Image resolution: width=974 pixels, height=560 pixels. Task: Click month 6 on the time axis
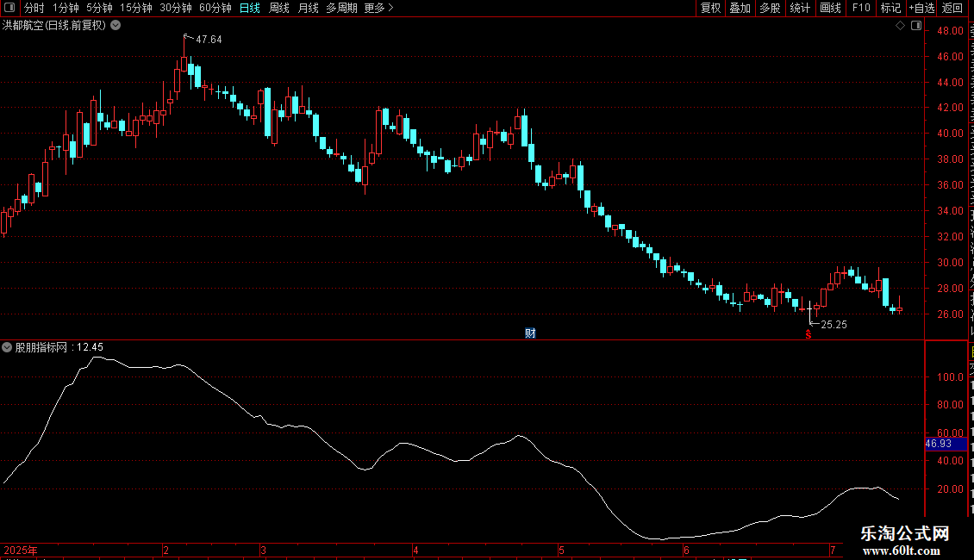(686, 550)
